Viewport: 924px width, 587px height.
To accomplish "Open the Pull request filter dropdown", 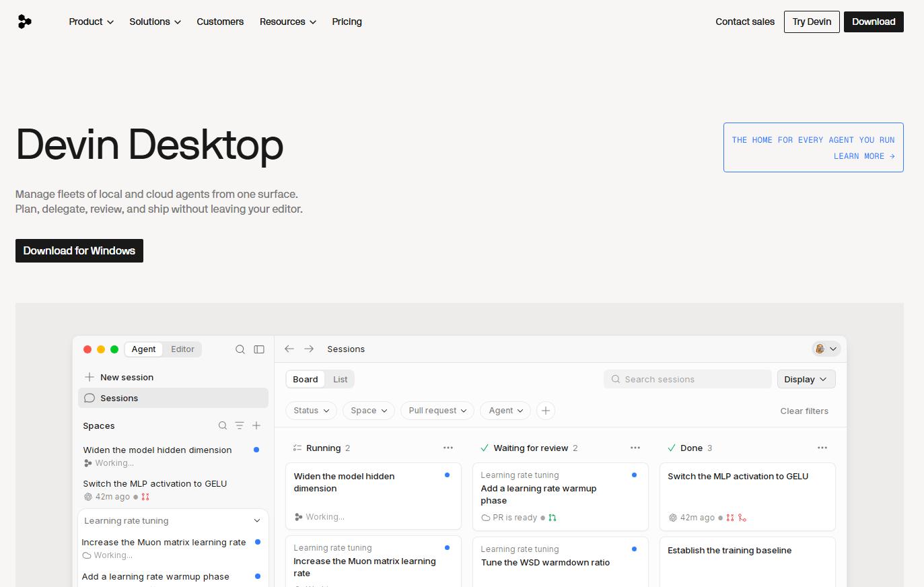I will [x=437, y=411].
